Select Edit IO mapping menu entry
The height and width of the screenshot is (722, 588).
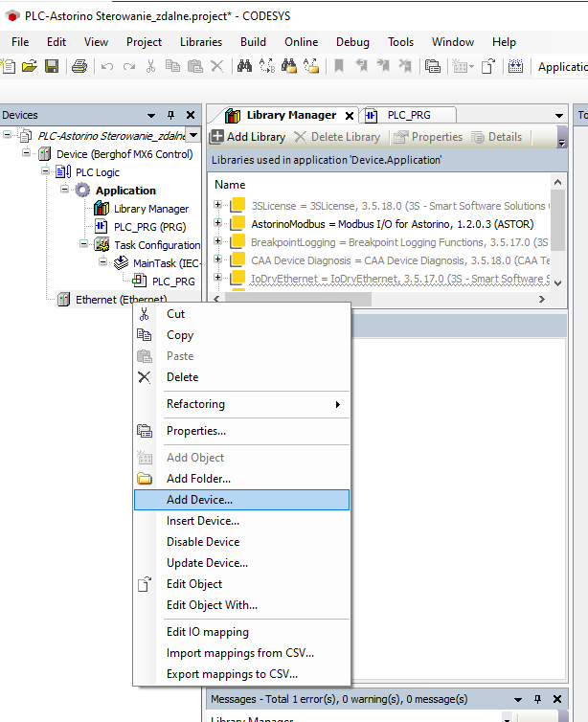coord(241,632)
